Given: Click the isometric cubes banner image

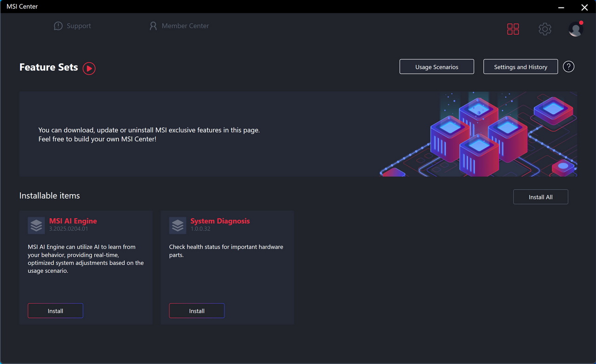Looking at the screenshot, I should (478, 134).
